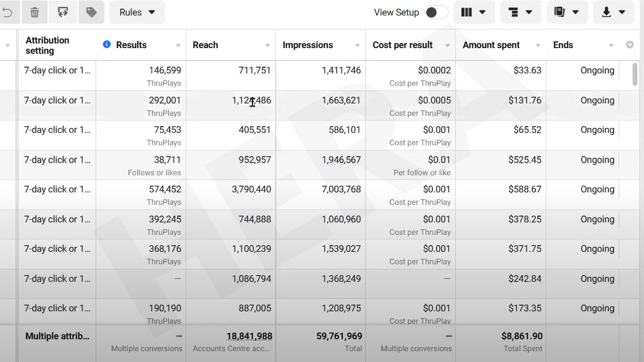Viewport: 644px width, 362px height.
Task: Click the reach value 952,957
Action: click(255, 160)
